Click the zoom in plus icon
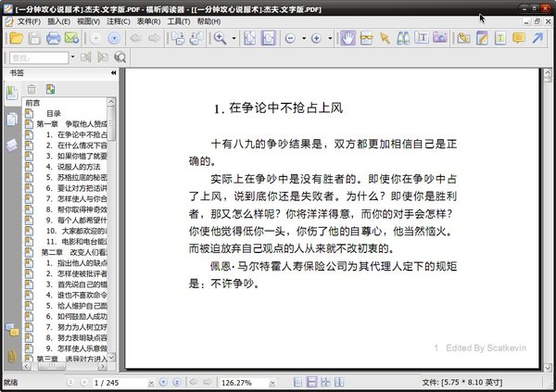 tap(316, 38)
